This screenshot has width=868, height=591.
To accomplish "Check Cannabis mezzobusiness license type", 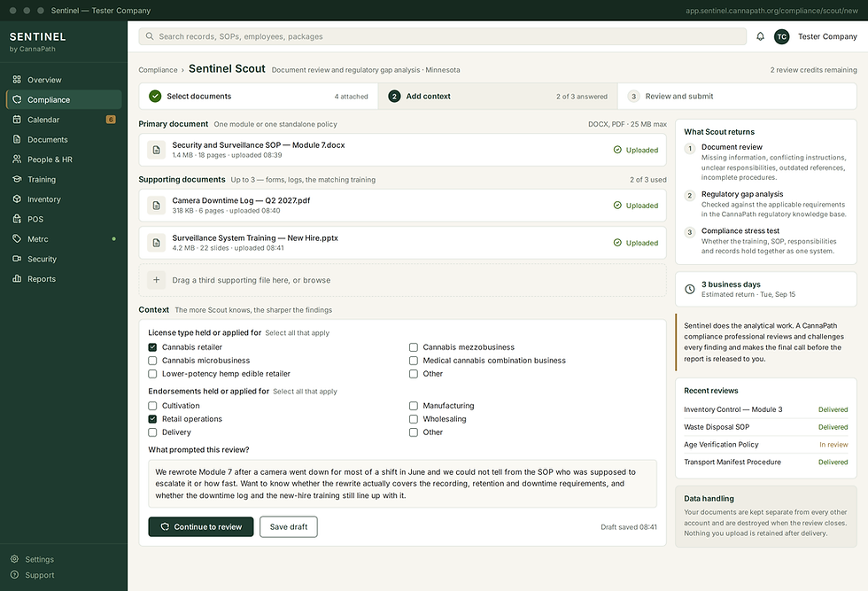I will (x=413, y=347).
